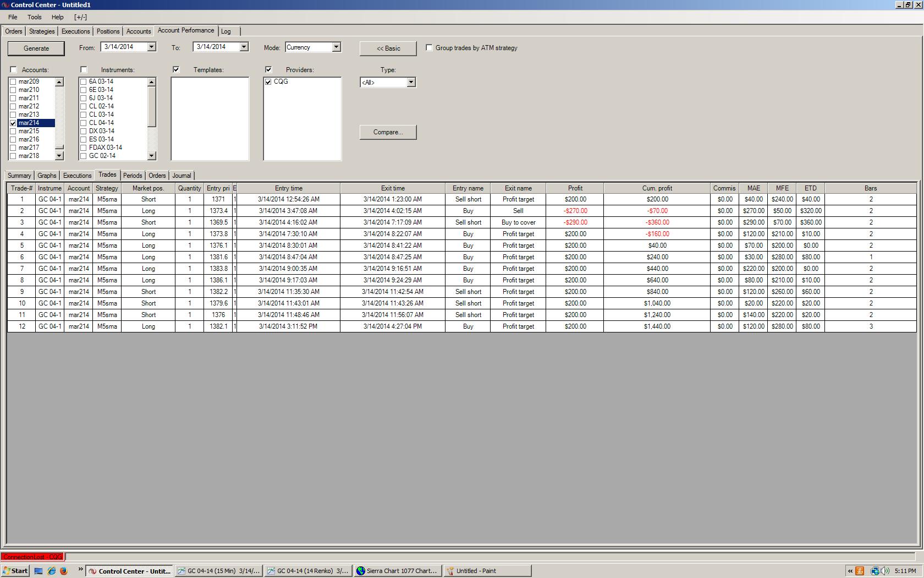The height and width of the screenshot is (578, 924).
Task: Switch to GC 04-14 (14 Renko) chart window
Action: point(309,571)
